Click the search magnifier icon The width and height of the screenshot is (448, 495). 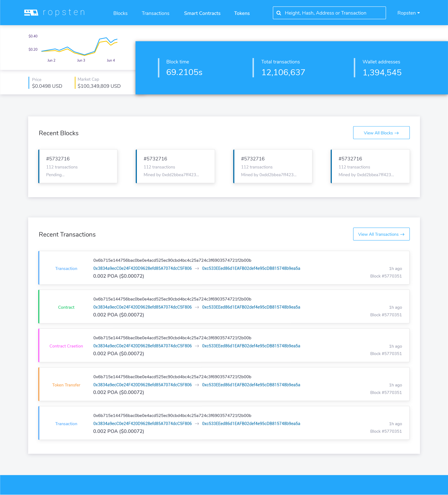point(279,13)
